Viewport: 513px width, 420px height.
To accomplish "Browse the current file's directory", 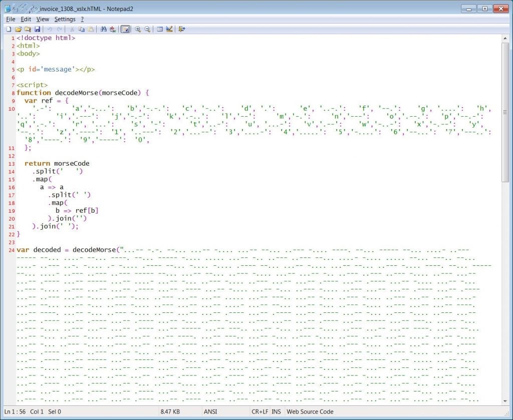I will 29,29.
